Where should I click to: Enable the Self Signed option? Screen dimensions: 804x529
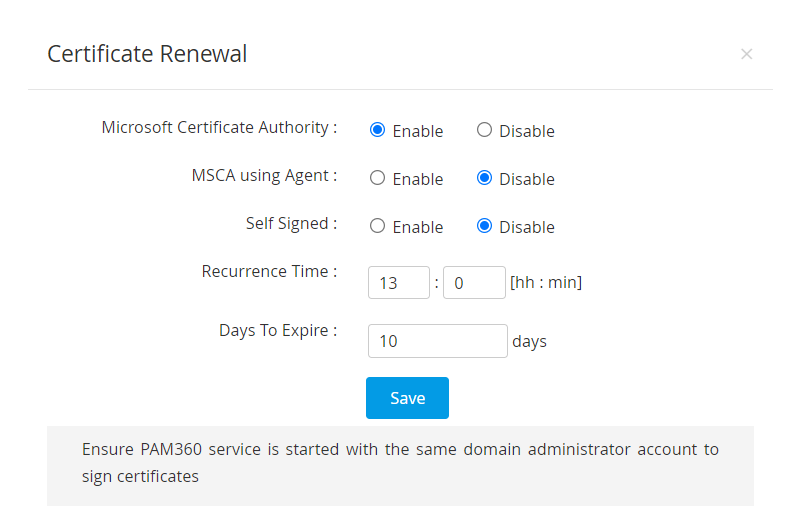[x=377, y=226]
